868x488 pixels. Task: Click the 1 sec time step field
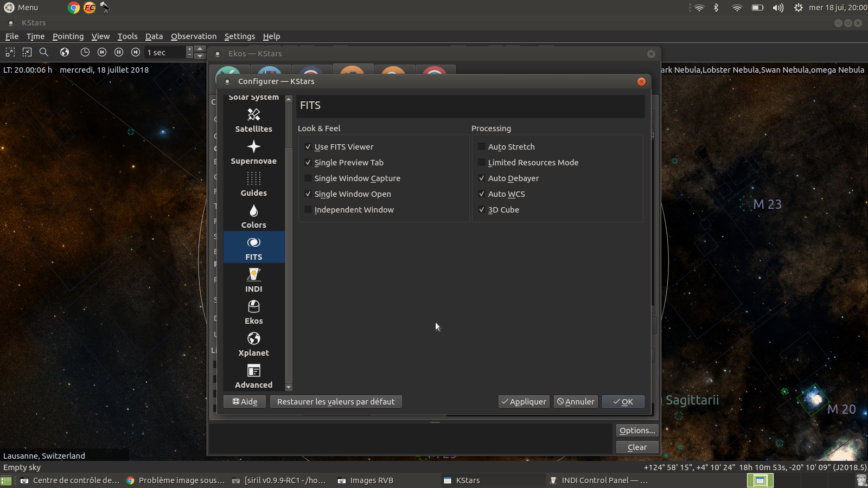tap(165, 52)
